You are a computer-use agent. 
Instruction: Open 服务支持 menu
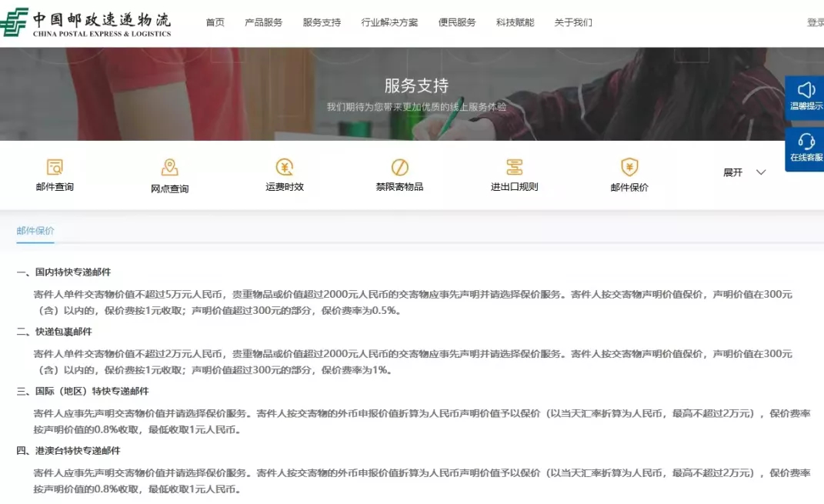322,22
